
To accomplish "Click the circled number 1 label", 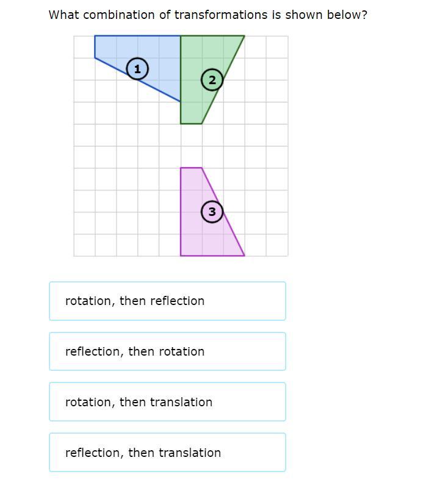I will click(137, 69).
